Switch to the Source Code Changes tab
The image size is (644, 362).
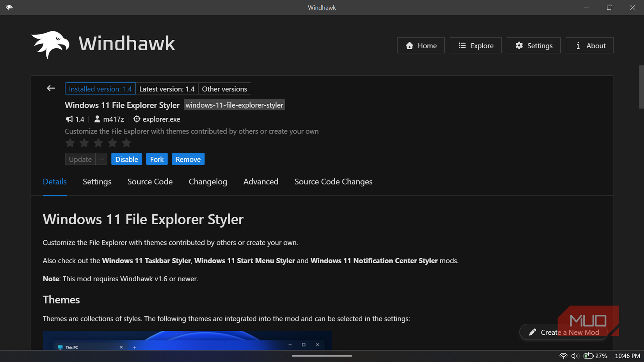[333, 182]
